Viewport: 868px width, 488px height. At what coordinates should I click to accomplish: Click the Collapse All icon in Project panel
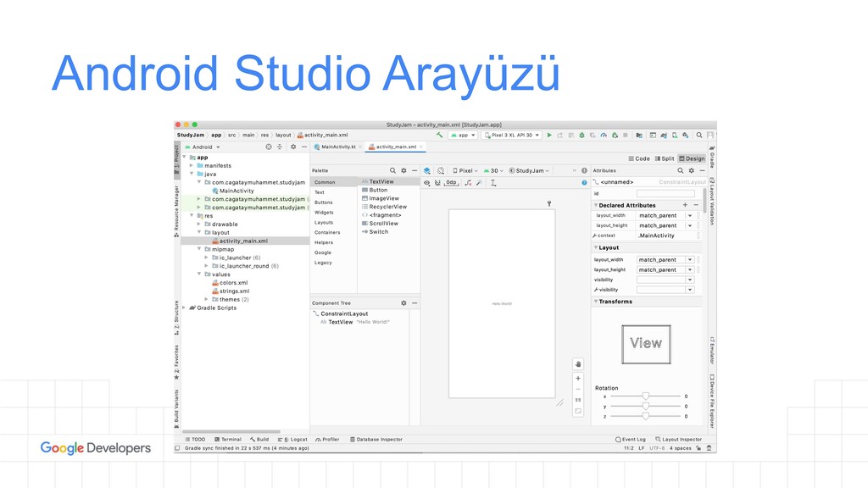[280, 147]
